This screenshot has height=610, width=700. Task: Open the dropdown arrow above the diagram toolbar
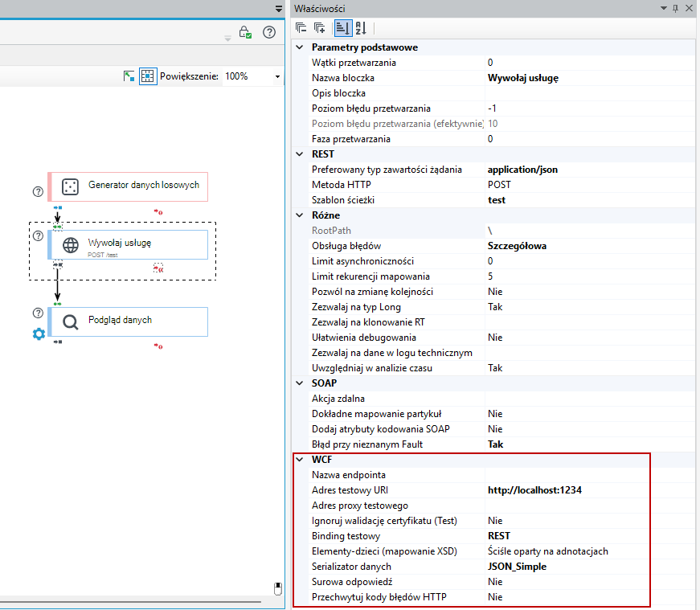click(x=279, y=9)
